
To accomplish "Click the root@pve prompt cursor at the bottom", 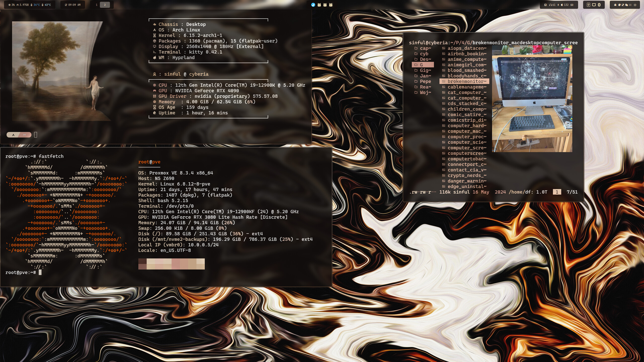I will 40,273.
